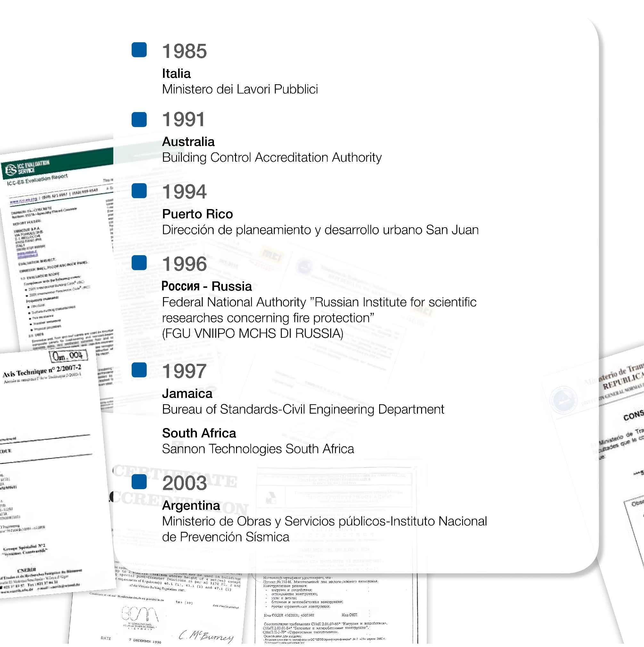Click the blue square beside 1996
The width and height of the screenshot is (644, 647).
coord(139,263)
